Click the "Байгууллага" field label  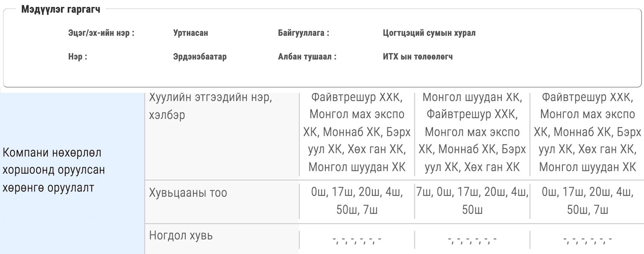[x=303, y=33]
